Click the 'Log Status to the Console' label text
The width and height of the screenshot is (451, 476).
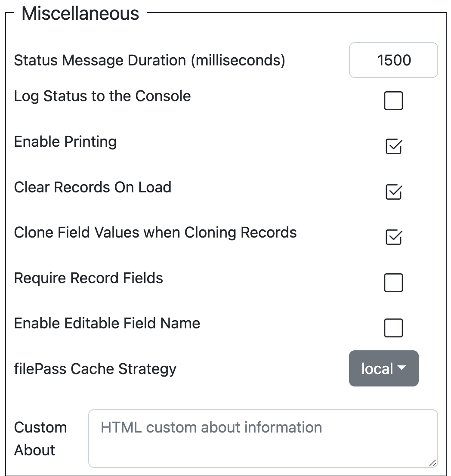pos(102,96)
